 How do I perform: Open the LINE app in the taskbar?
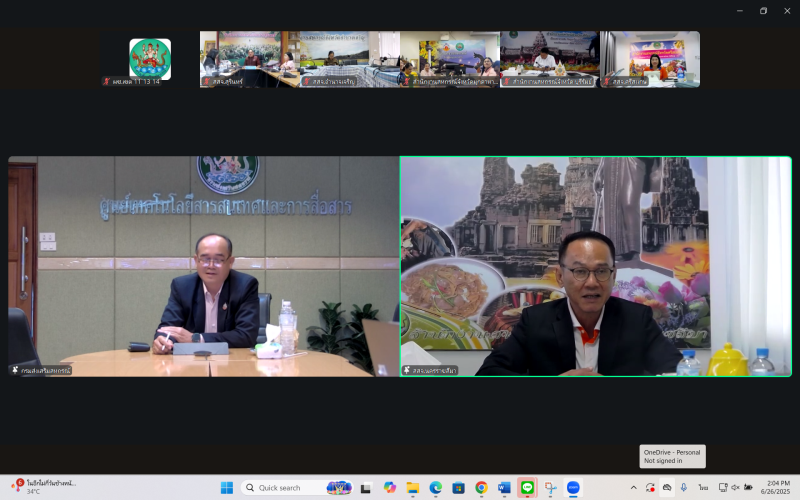click(x=527, y=488)
